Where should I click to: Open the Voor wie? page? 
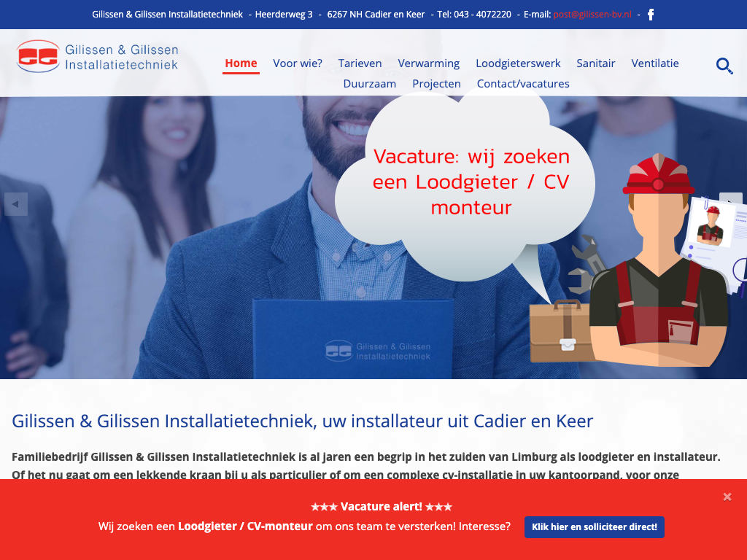click(x=298, y=63)
